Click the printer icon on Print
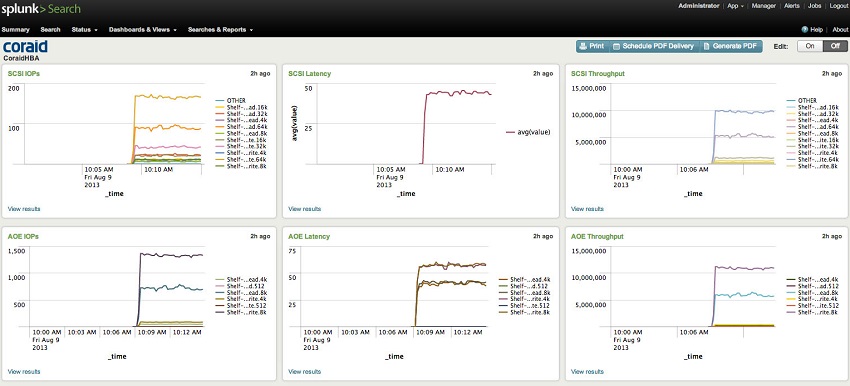 point(583,47)
